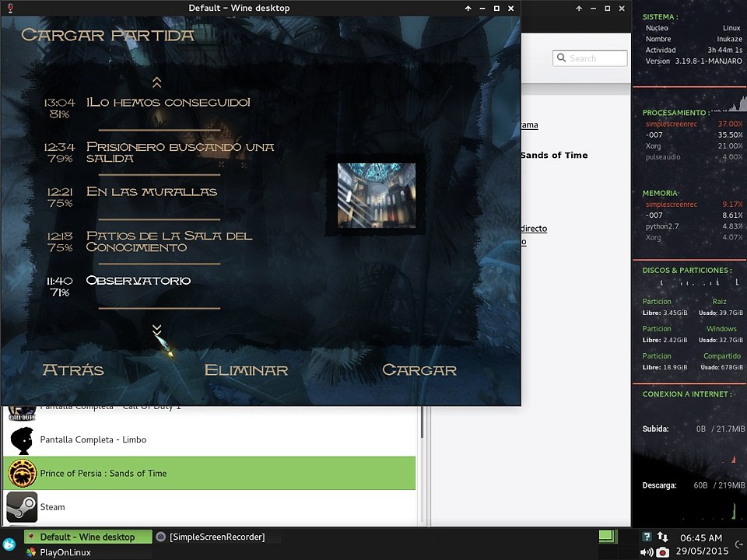Screen dimensions: 747x560
Task: Click the logout icon at taskbar end
Action: click(x=739, y=544)
